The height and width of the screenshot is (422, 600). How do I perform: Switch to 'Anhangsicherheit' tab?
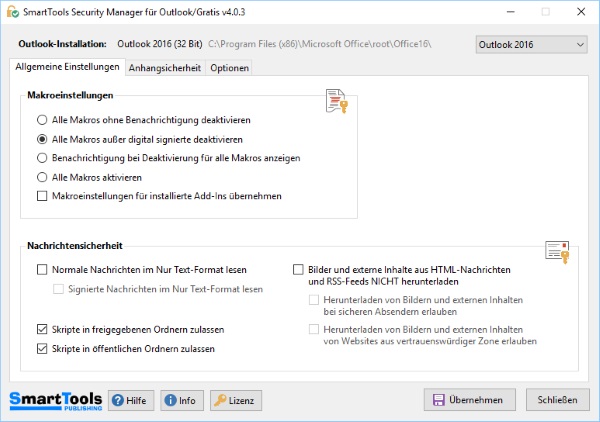[x=165, y=68]
